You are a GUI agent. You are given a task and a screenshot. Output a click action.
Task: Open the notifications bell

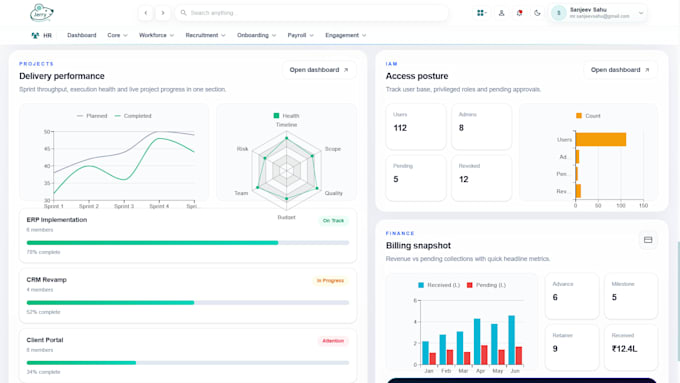tap(519, 13)
